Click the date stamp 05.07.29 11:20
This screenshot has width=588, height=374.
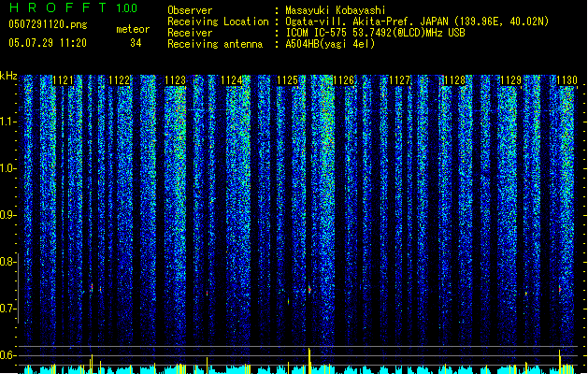[x=48, y=43]
